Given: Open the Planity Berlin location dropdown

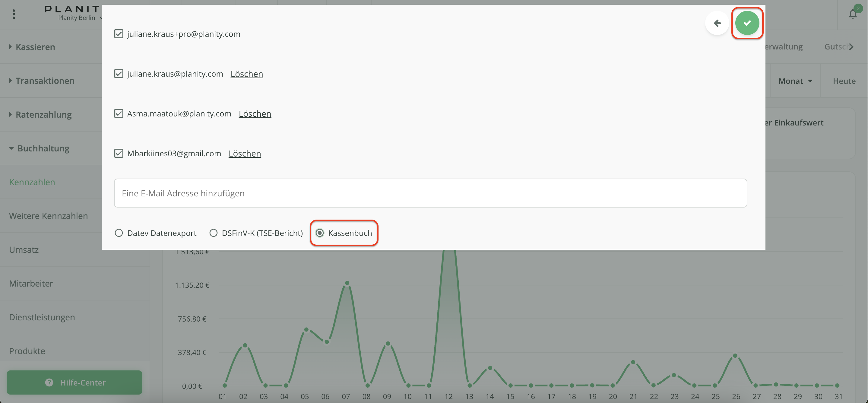Looking at the screenshot, I should pyautogui.click(x=80, y=18).
